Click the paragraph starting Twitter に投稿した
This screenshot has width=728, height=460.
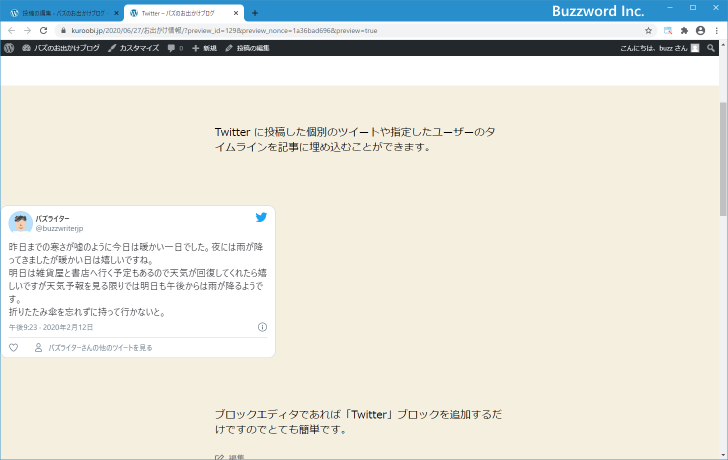click(x=355, y=139)
